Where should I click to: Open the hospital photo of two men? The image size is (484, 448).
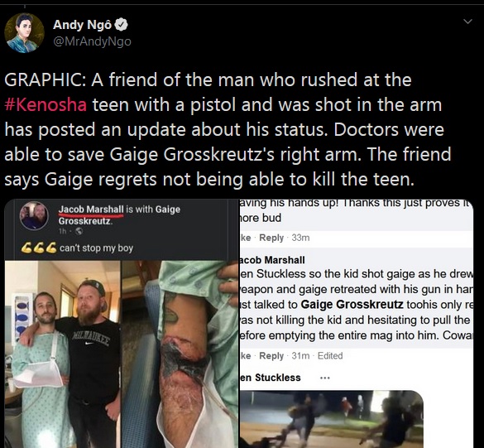pos(63,354)
